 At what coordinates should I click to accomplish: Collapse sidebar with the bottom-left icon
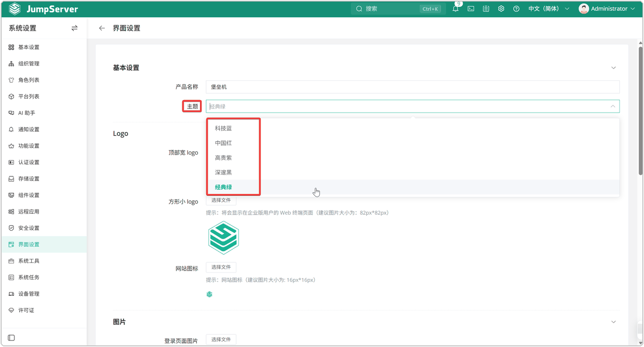point(11,338)
